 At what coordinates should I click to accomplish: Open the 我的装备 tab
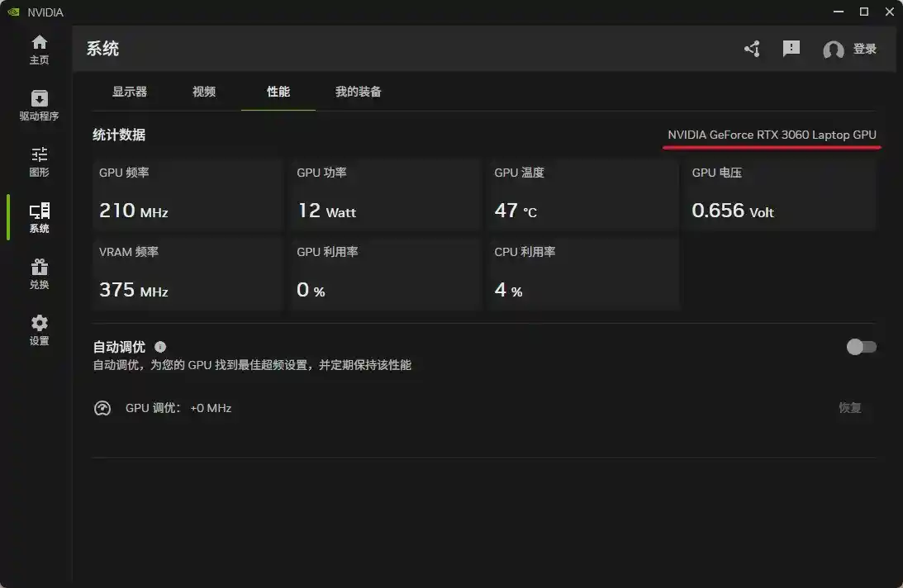tap(357, 92)
